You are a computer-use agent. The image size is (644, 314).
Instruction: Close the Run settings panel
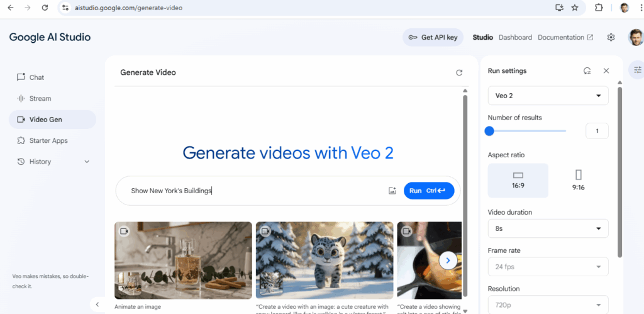606,70
